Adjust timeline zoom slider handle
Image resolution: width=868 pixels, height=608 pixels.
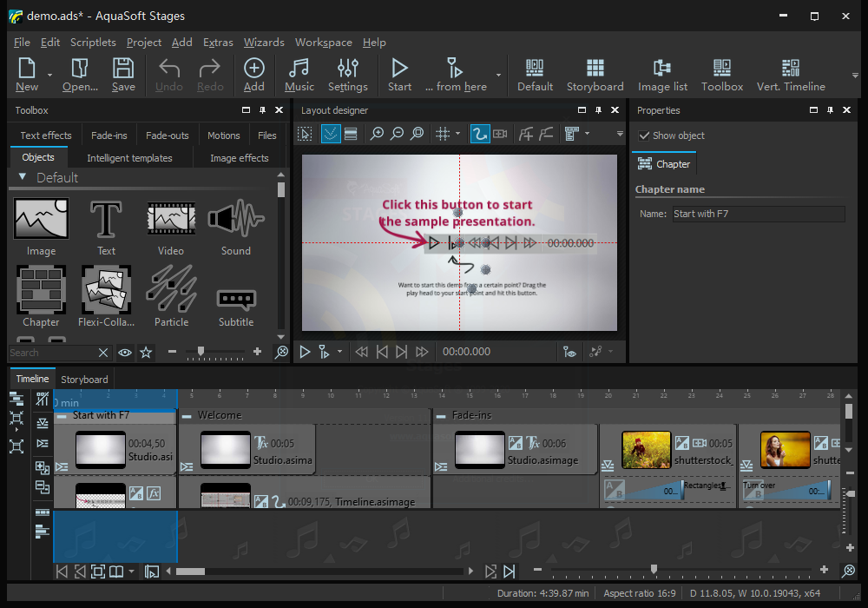654,569
